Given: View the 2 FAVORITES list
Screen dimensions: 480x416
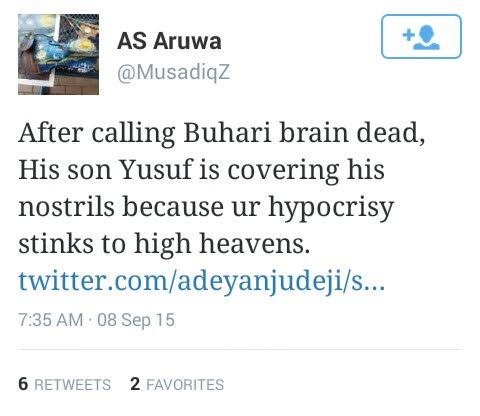Looking at the screenshot, I should [177, 384].
